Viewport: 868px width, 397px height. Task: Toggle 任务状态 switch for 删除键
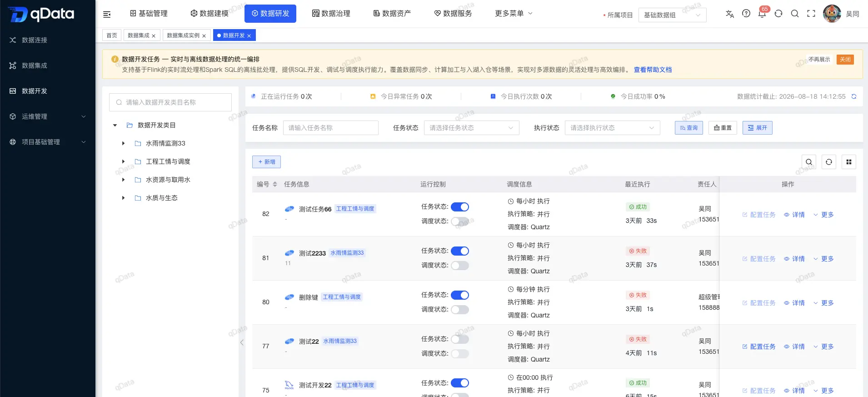coord(460,295)
